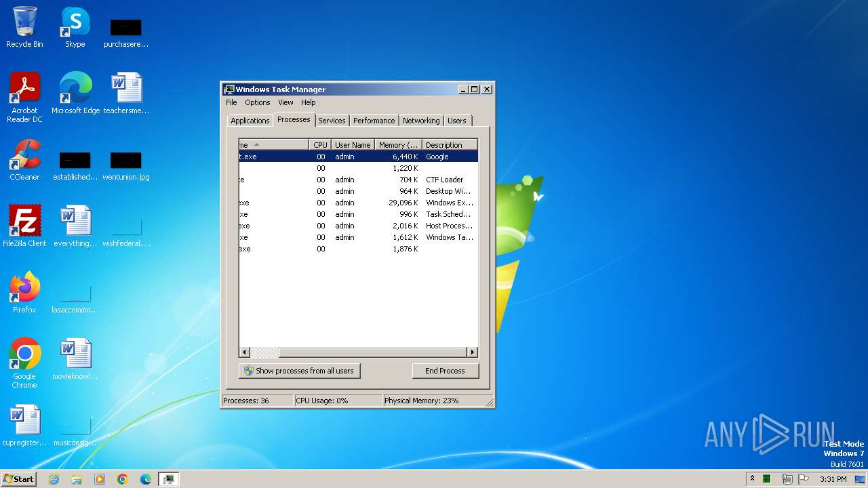Click the taskbar clock showing 3:31 PM

pyautogui.click(x=833, y=479)
